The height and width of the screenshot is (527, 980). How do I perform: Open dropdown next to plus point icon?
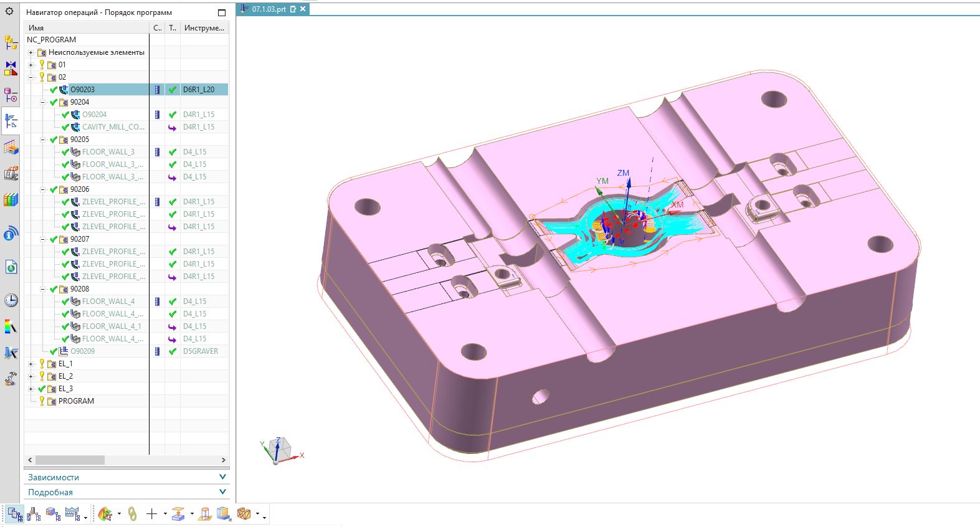coord(165,515)
